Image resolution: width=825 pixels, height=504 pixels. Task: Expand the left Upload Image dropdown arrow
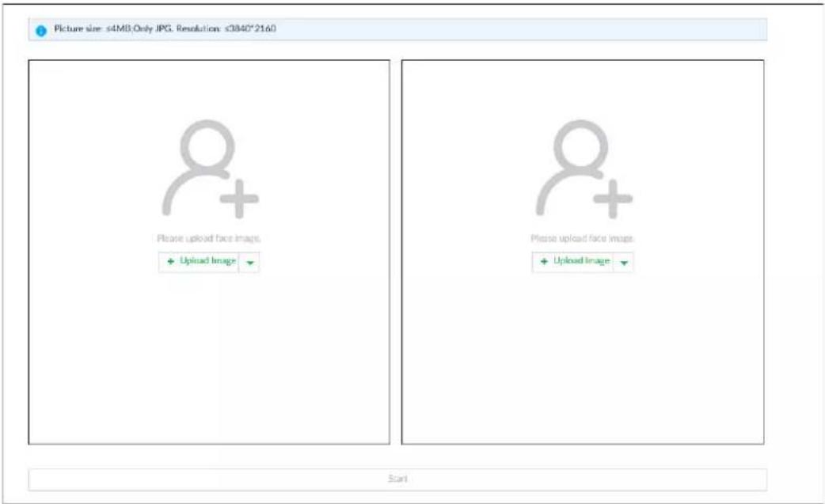click(250, 262)
